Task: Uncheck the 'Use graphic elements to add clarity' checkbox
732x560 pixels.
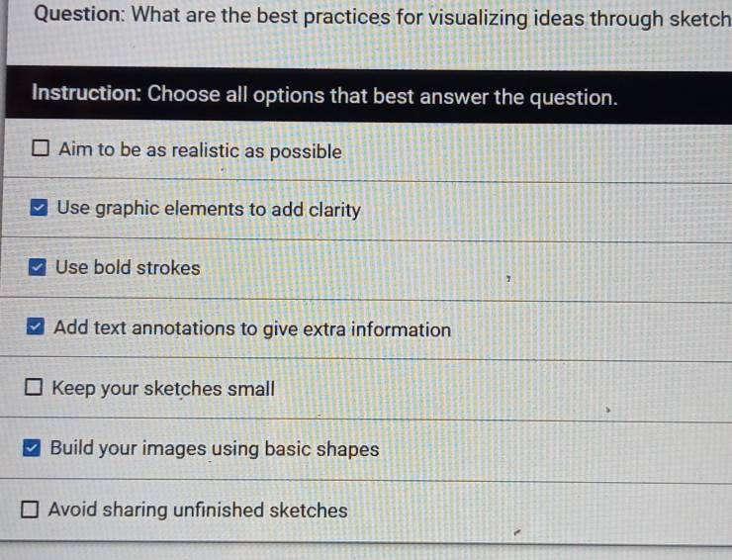Action: click(39, 209)
